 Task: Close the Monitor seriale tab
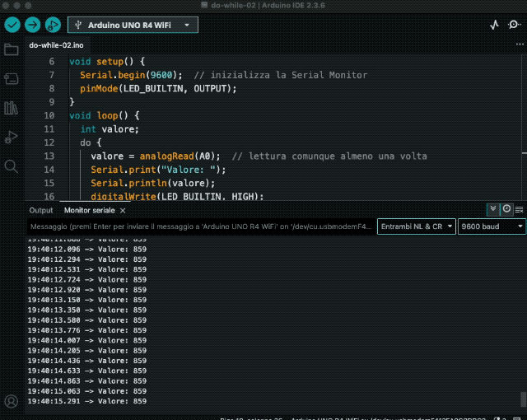tap(123, 211)
